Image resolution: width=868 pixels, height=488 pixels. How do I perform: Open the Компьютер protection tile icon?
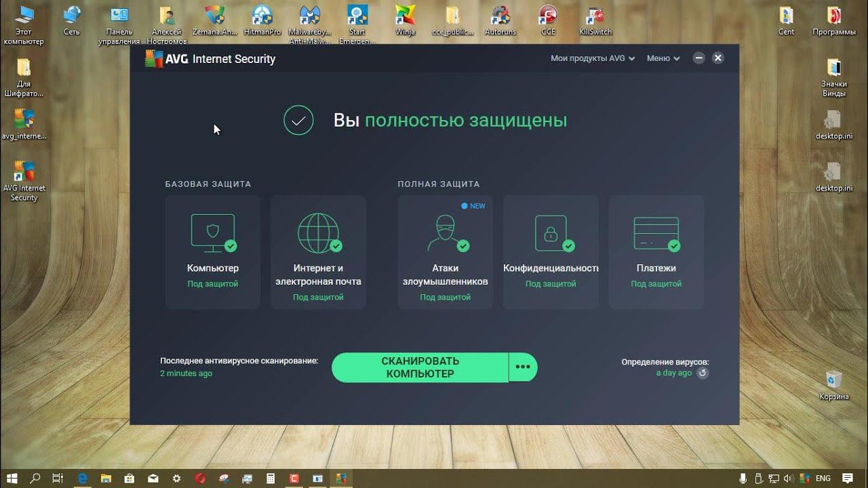[213, 233]
